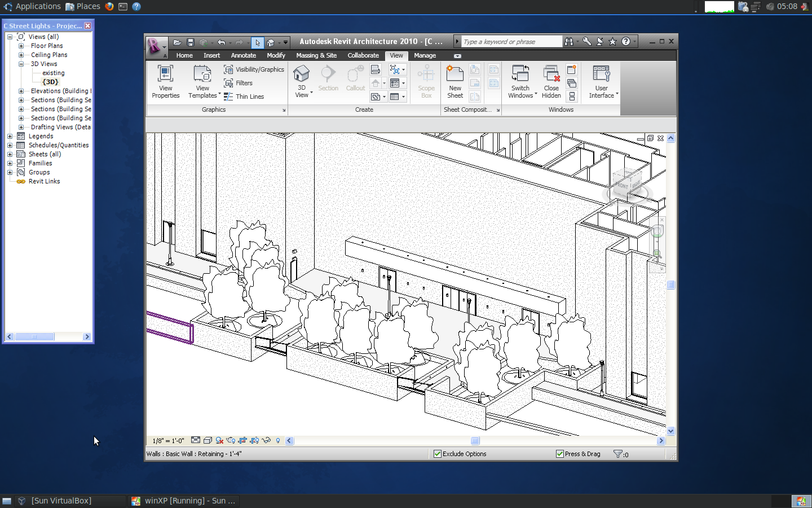Click the Visibility/Graphics button

coord(254,69)
